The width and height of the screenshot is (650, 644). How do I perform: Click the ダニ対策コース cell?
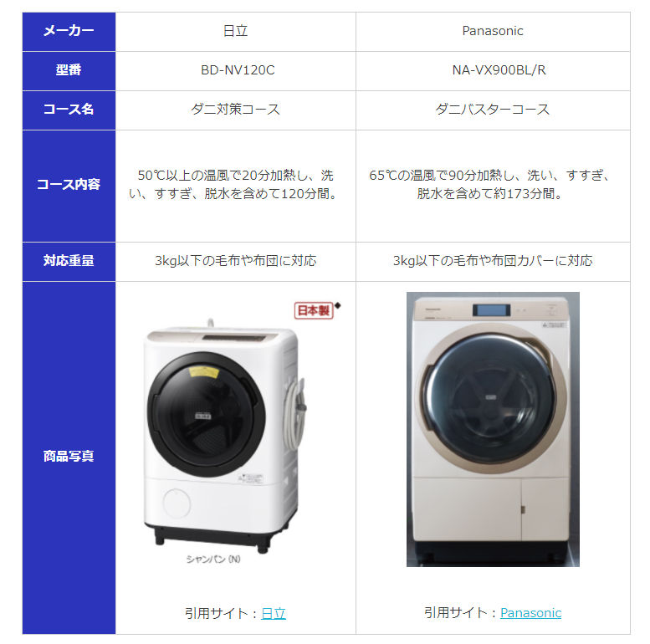coord(235,110)
